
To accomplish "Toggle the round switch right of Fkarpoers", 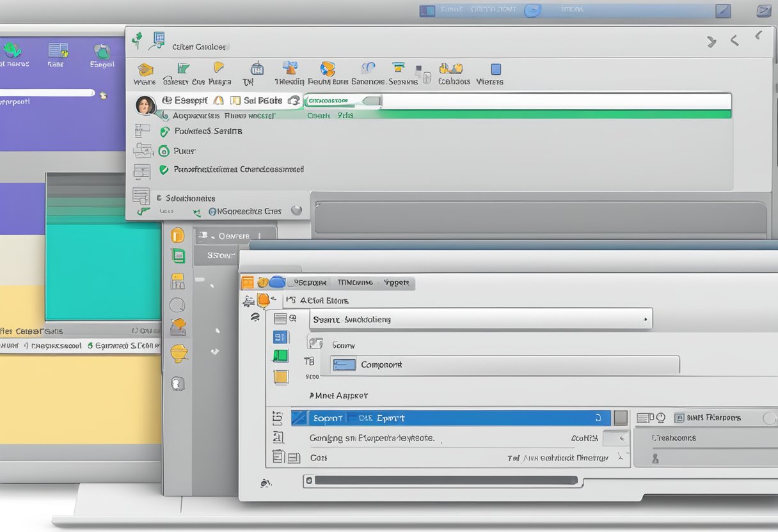I will (x=770, y=418).
